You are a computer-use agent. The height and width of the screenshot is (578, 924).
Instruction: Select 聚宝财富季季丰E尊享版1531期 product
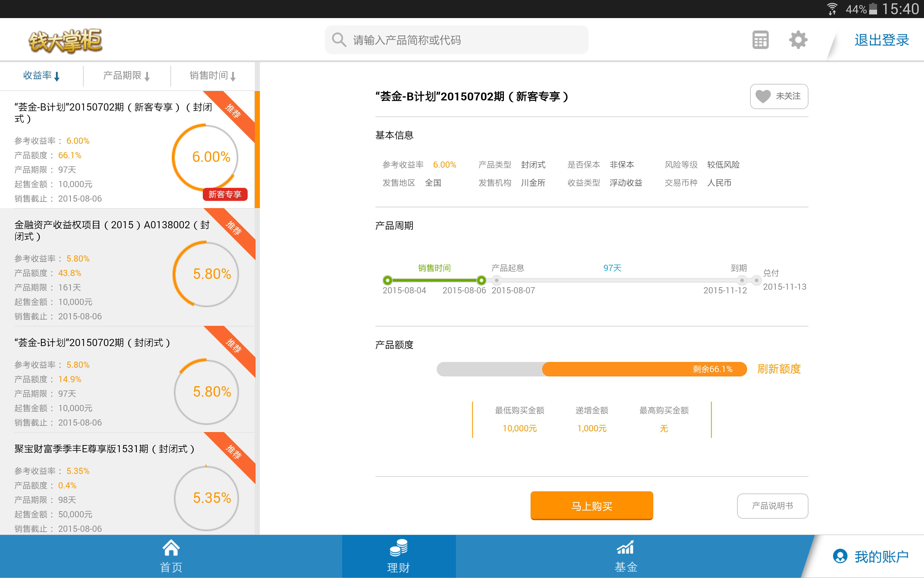coord(127,484)
